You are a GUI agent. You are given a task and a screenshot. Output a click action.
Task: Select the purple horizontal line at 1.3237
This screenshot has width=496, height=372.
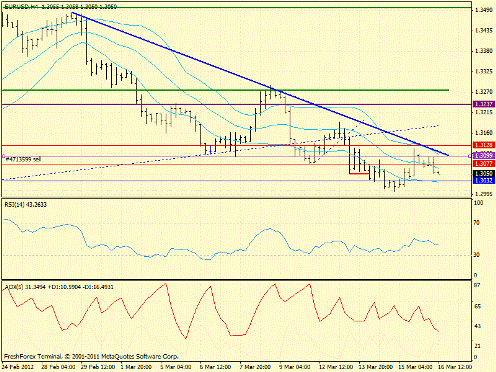click(237, 104)
